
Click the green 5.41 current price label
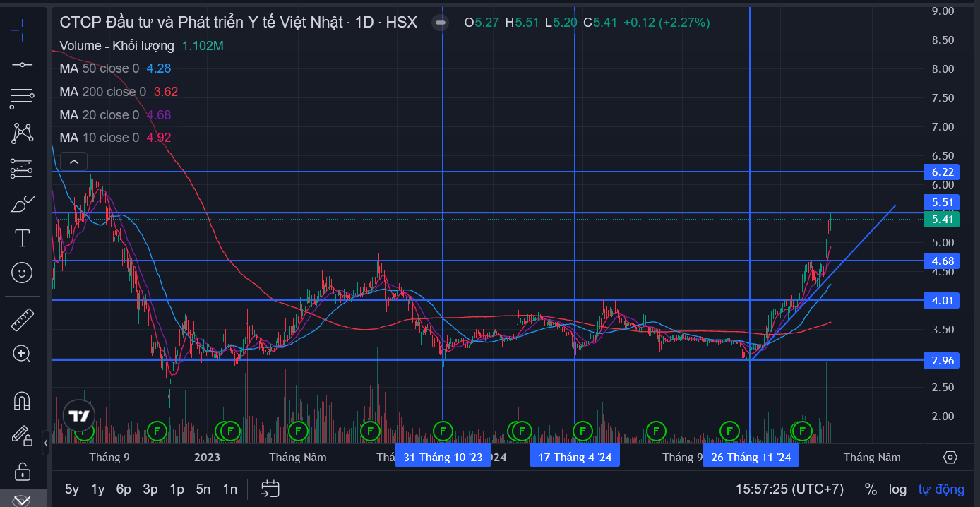click(942, 220)
